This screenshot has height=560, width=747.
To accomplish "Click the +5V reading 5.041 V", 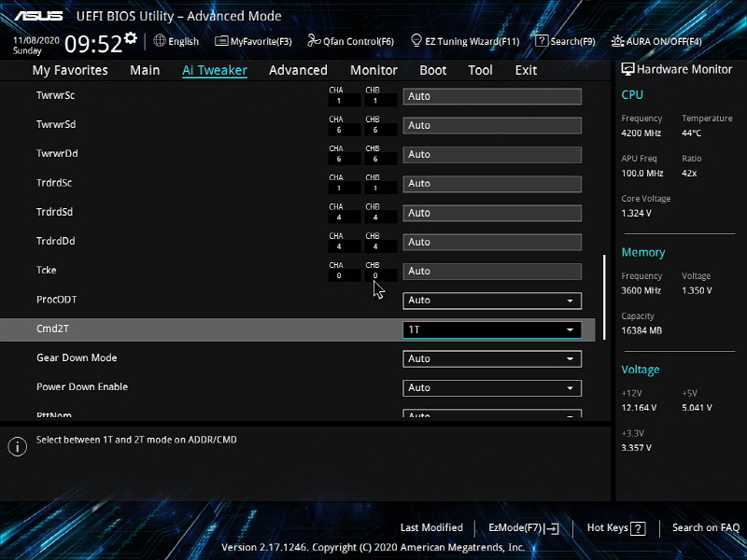I will pyautogui.click(x=697, y=408).
